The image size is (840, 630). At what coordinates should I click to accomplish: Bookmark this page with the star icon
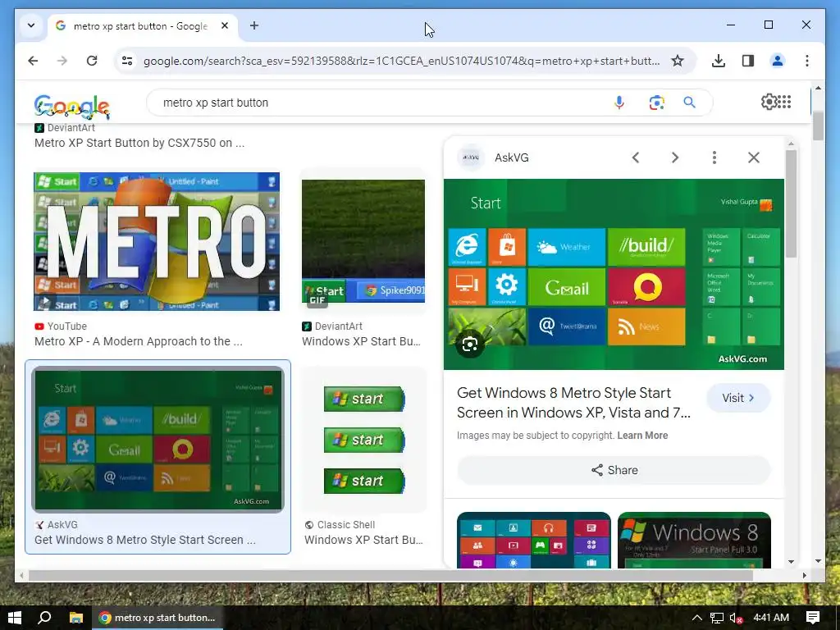[678, 61]
